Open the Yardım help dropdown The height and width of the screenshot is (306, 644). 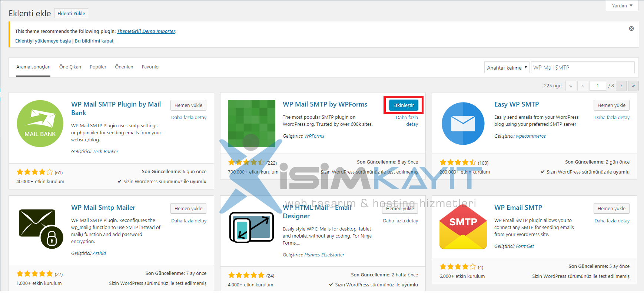point(622,6)
